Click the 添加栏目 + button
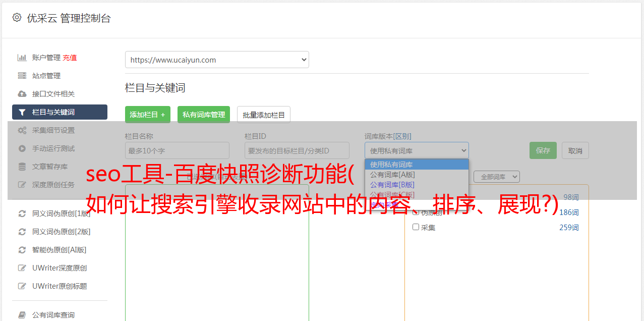 coord(148,115)
